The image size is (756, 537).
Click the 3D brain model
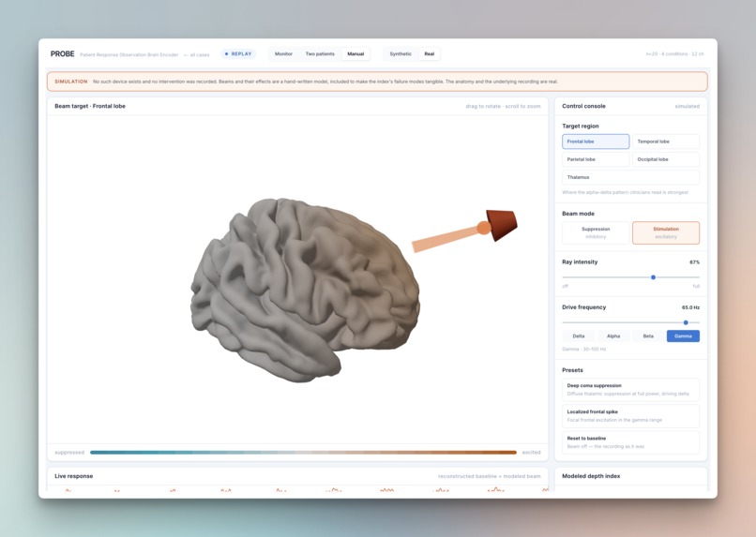pyautogui.click(x=305, y=290)
